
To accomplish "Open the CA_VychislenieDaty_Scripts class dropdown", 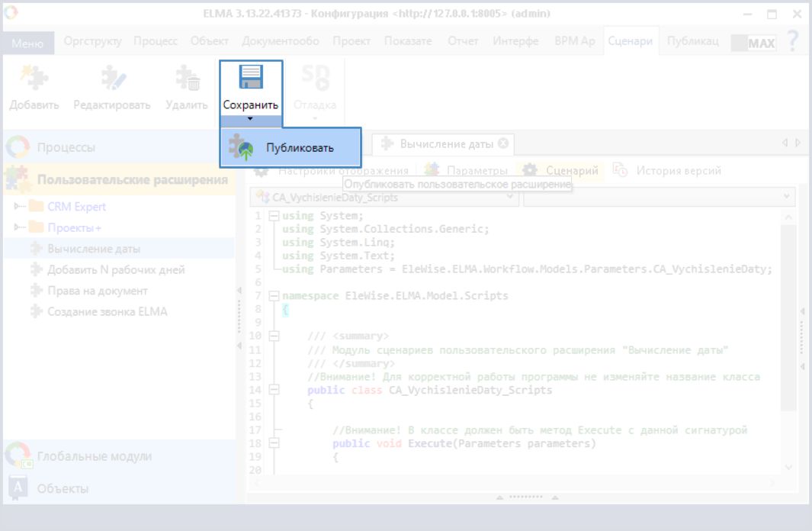I will (384, 198).
